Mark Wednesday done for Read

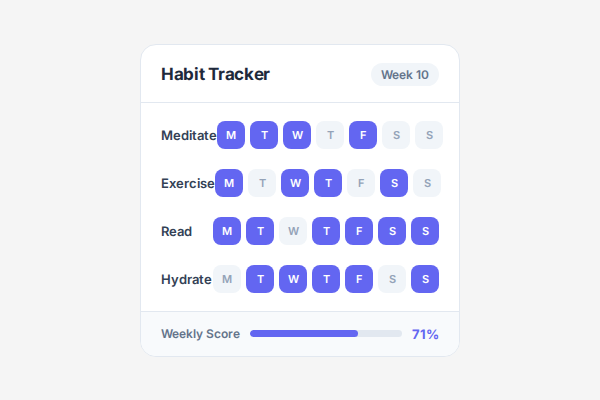click(293, 231)
